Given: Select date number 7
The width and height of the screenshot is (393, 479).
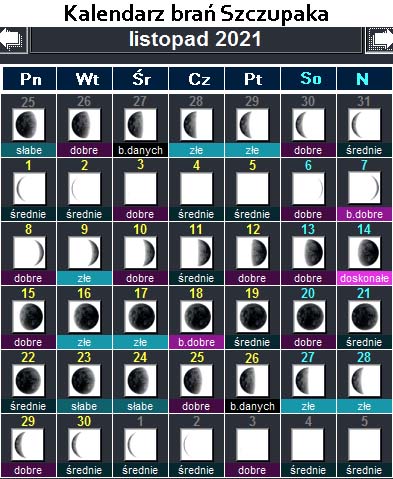Looking at the screenshot, I should (364, 165).
